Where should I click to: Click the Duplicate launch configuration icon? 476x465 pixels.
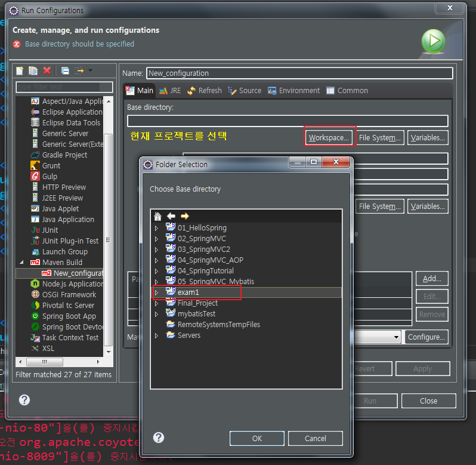[x=33, y=71]
